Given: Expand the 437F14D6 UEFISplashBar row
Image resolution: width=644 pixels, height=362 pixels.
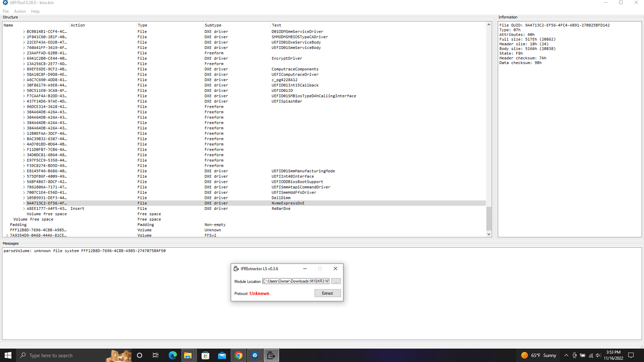Looking at the screenshot, I should tap(24, 101).
